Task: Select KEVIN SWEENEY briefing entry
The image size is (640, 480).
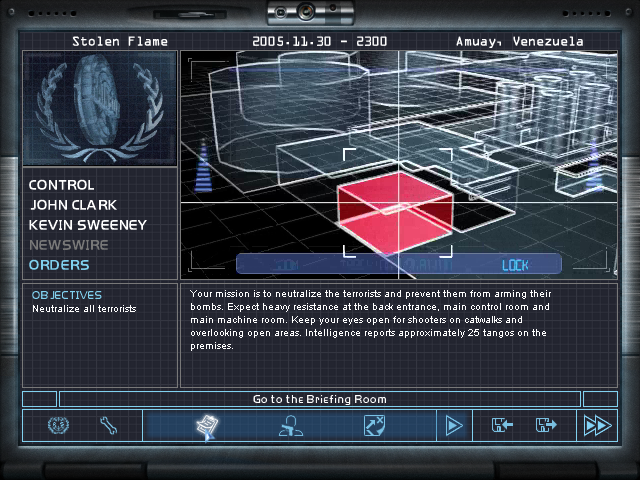Action: pyautogui.click(x=87, y=225)
